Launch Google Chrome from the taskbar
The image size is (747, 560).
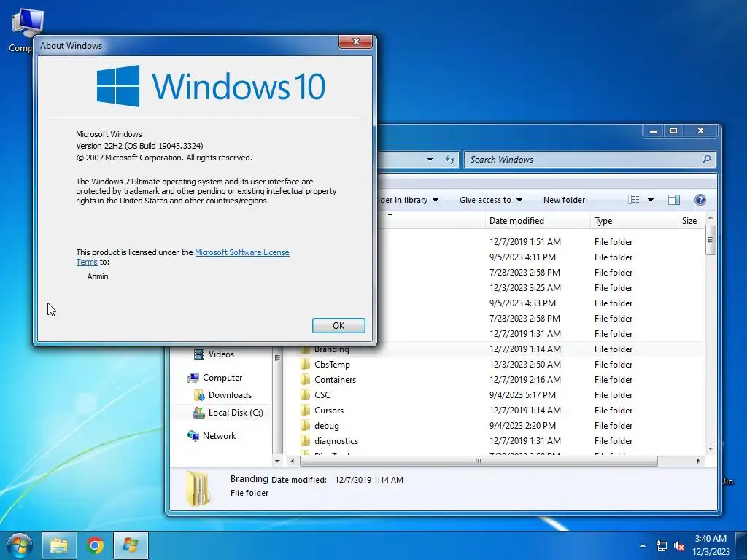95,545
